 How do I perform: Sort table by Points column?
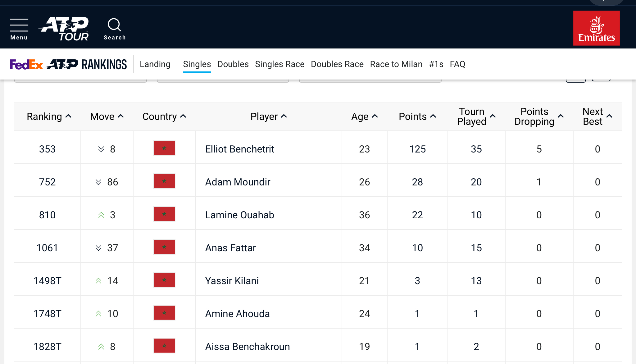(417, 116)
